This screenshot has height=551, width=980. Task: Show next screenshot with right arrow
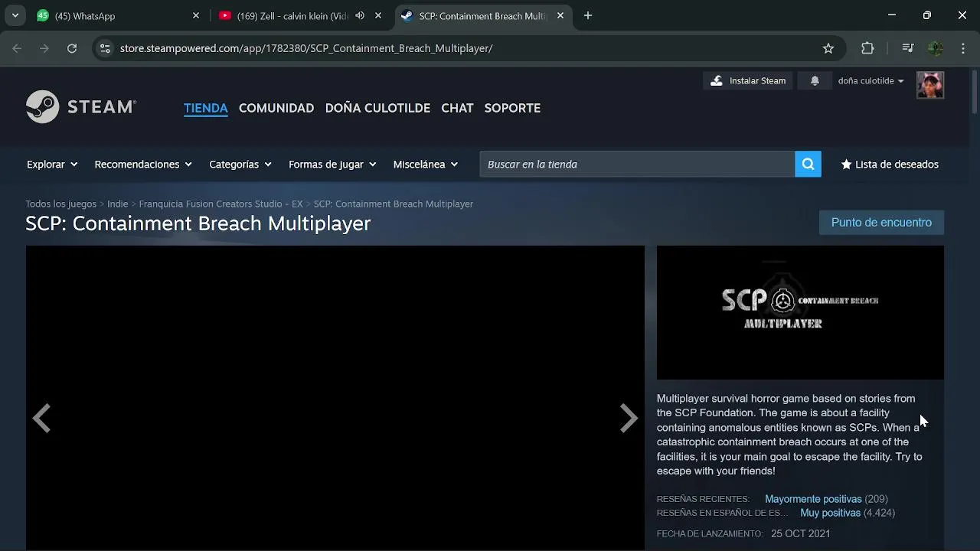click(629, 418)
